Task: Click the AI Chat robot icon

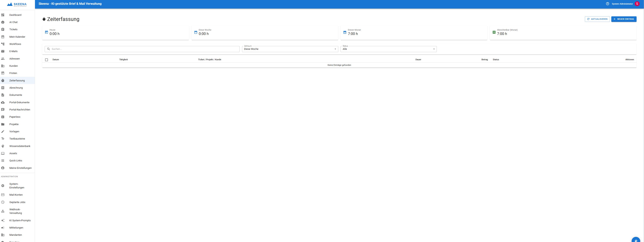Action: [3, 22]
